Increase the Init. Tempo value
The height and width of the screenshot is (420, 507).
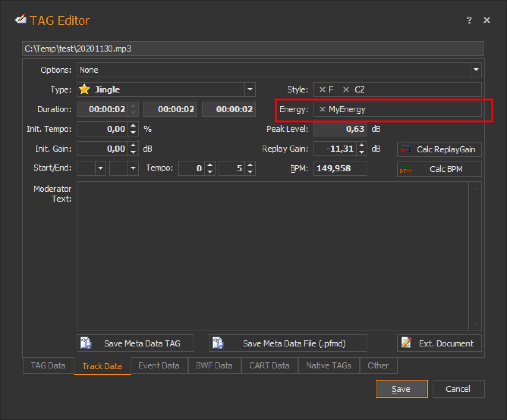pos(133,126)
